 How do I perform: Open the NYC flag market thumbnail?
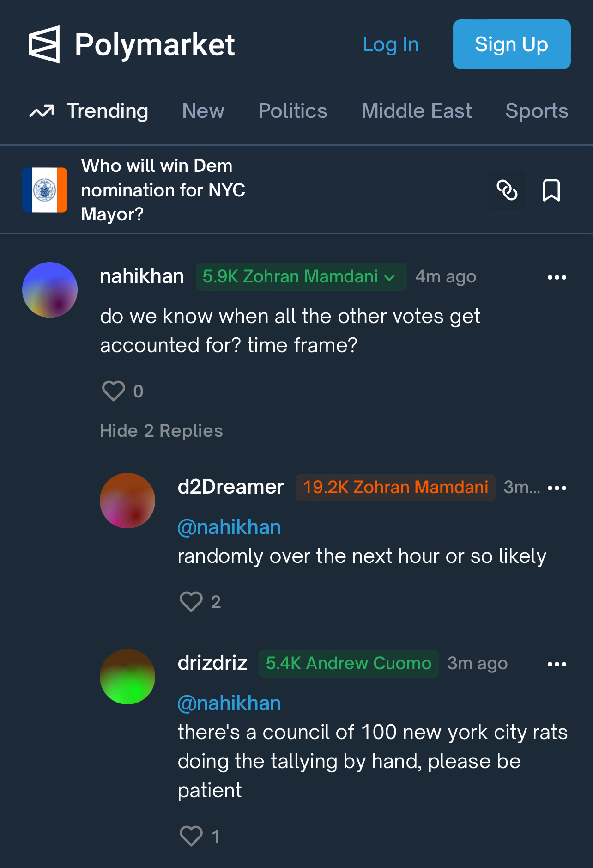coord(45,190)
